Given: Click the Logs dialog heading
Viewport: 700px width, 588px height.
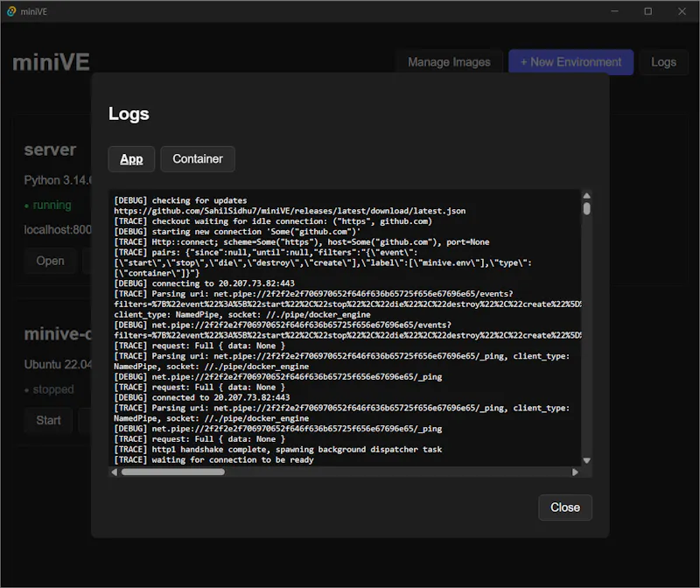Looking at the screenshot, I should click(x=129, y=114).
